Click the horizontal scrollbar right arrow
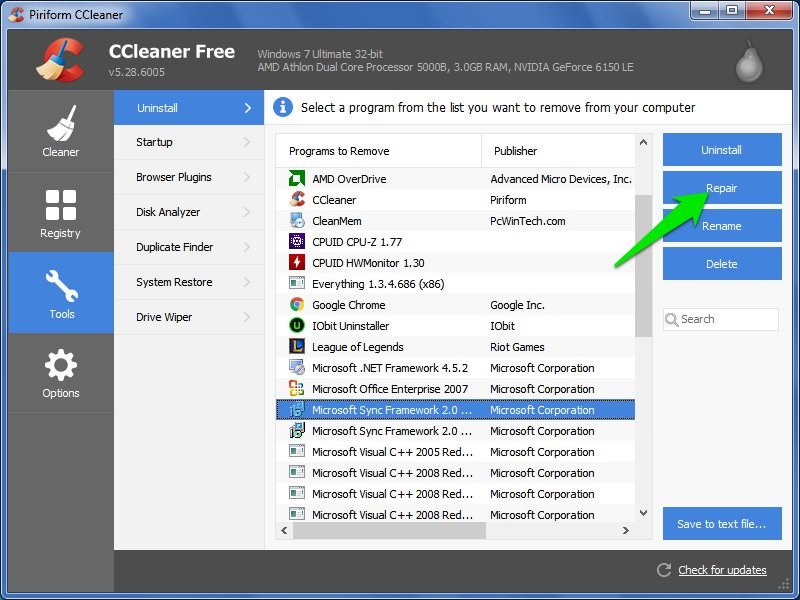The width and height of the screenshot is (800, 600). [x=626, y=531]
